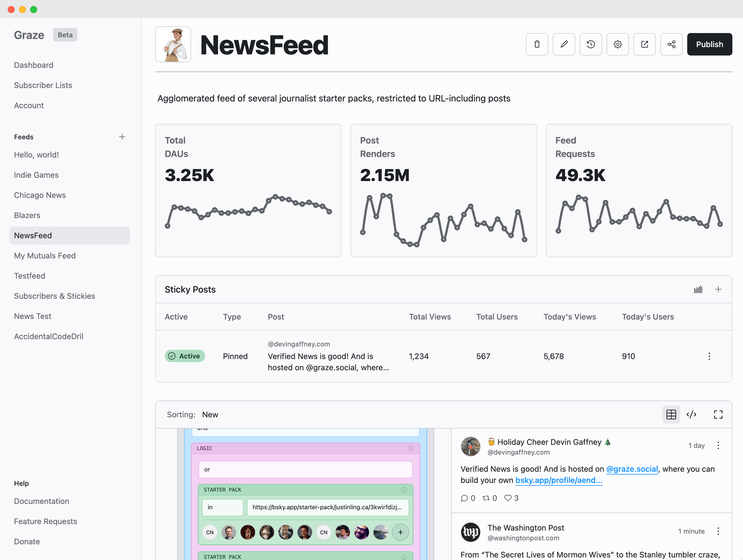The image size is (743, 560).
Task: Toggle the Active status badge
Action: (185, 356)
